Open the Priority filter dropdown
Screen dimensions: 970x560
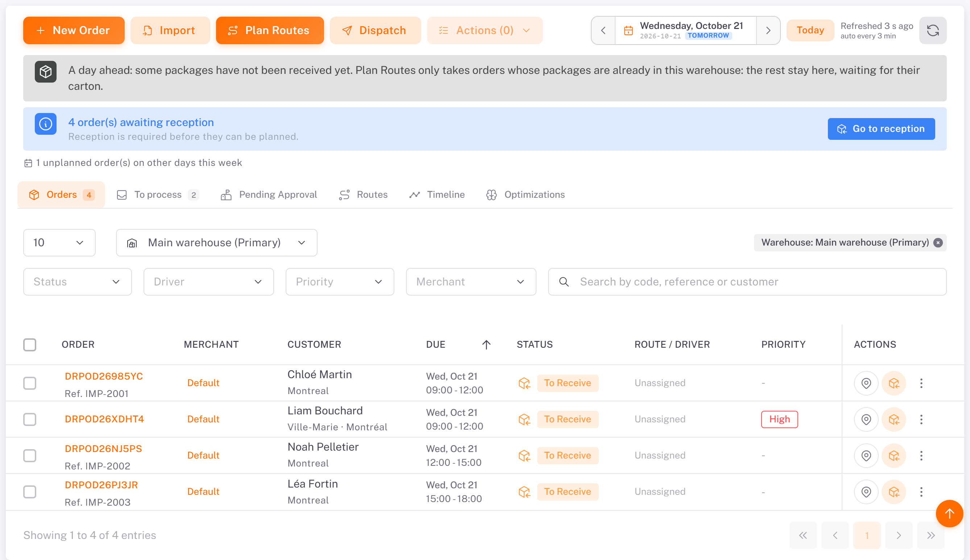[340, 282]
